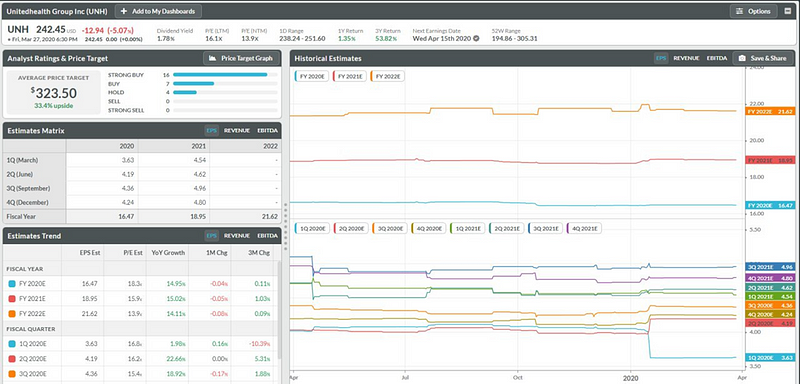
Task: Open the Price Target Graph
Action: [x=242, y=59]
